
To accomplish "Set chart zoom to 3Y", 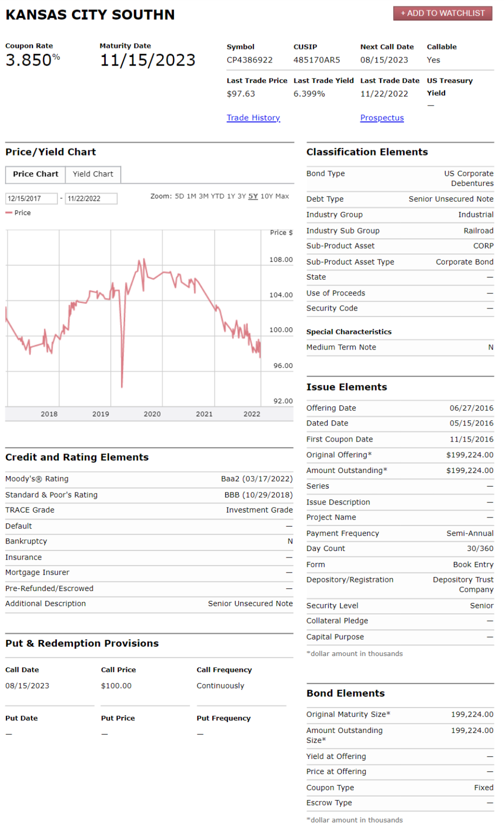I will click(242, 196).
